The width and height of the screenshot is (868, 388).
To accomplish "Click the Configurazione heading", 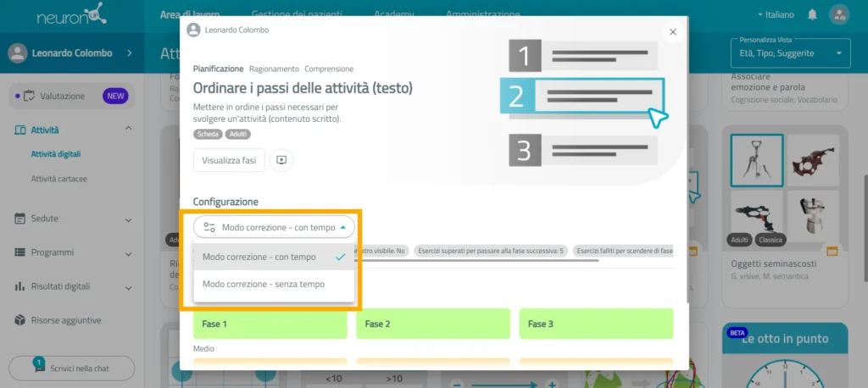I will (x=225, y=202).
